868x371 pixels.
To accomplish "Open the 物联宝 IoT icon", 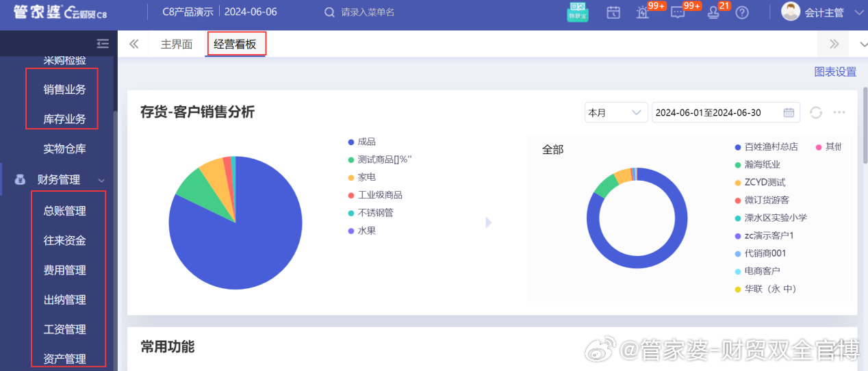I will point(578,12).
